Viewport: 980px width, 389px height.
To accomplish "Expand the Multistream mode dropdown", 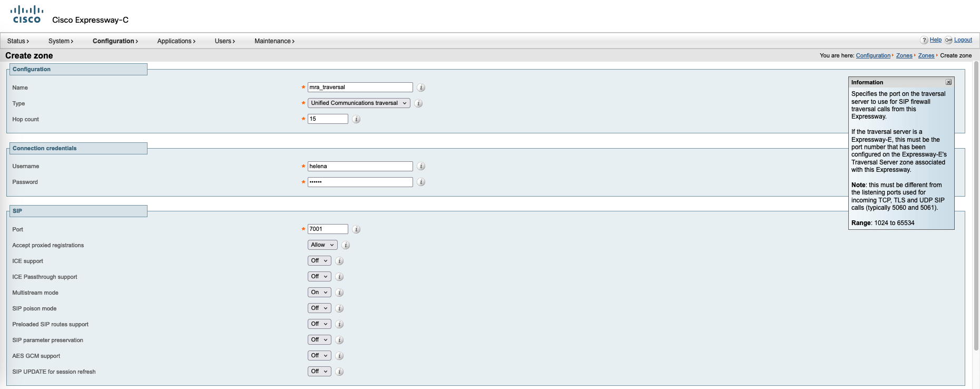I will pos(319,293).
